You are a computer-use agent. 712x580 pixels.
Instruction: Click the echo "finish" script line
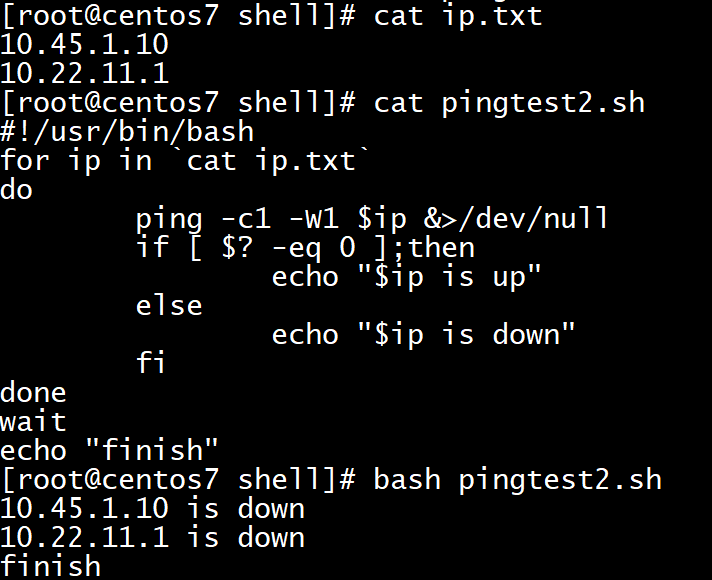coord(110,451)
